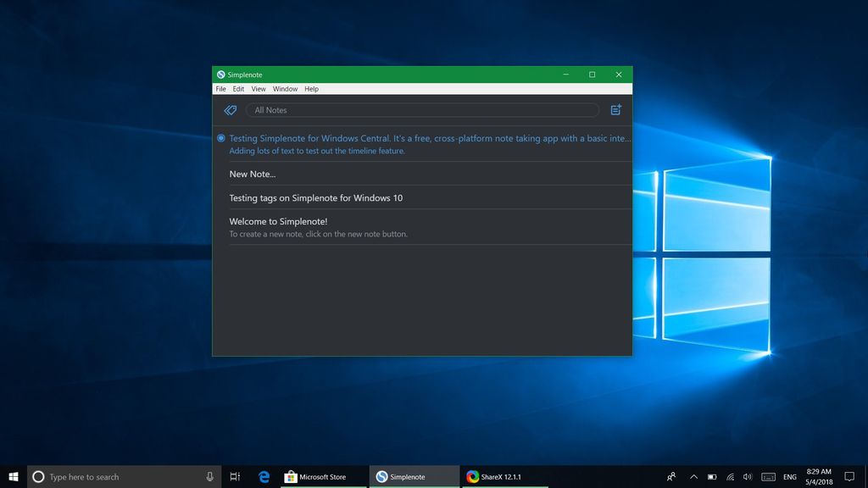Open the View menu in Simplenote
Viewport: 868px width, 488px height.
tap(259, 88)
